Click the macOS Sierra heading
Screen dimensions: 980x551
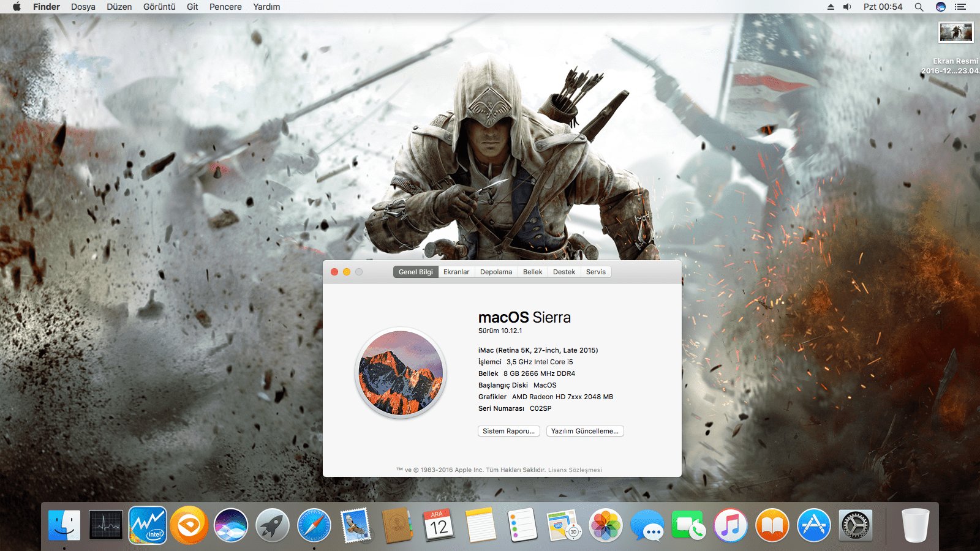pos(524,317)
